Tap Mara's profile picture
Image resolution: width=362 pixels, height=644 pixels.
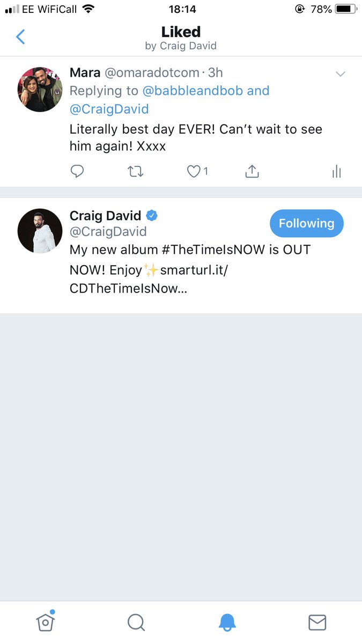click(40, 90)
